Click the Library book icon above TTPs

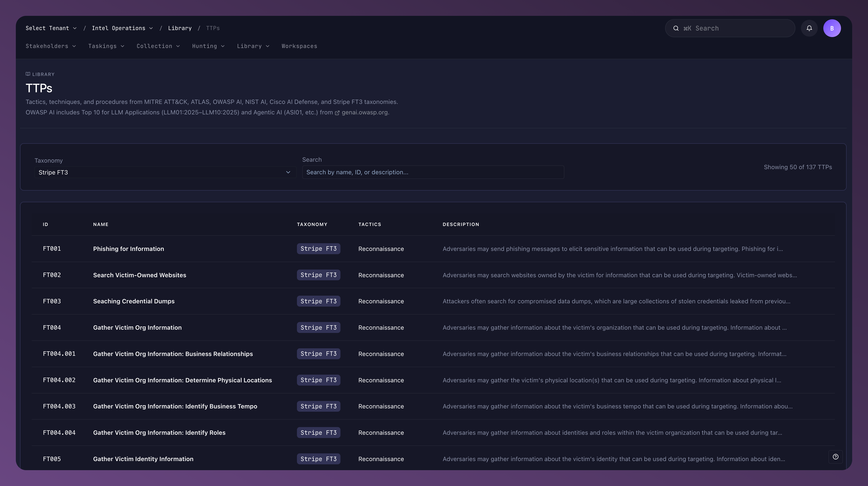pyautogui.click(x=28, y=74)
